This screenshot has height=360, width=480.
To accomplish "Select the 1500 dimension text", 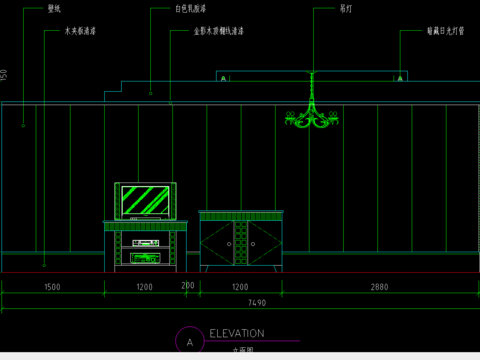I will (x=52, y=287).
